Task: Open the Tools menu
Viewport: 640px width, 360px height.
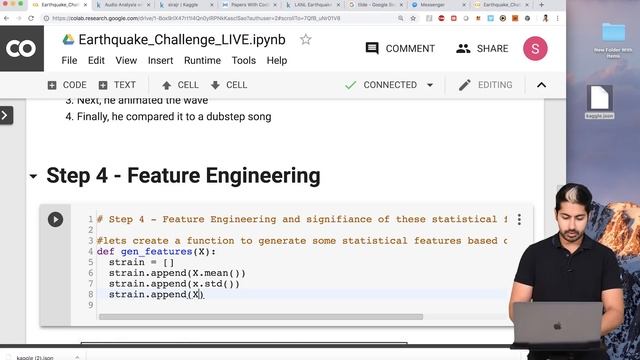Action: (x=244, y=60)
